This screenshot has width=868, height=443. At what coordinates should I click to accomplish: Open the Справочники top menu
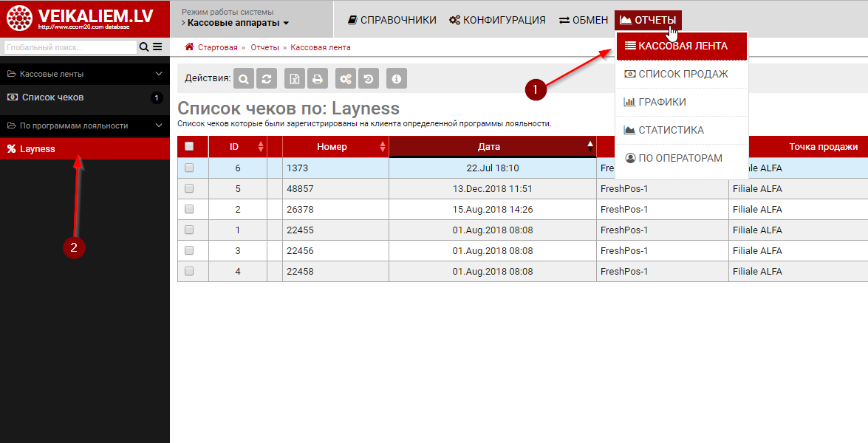click(x=392, y=20)
